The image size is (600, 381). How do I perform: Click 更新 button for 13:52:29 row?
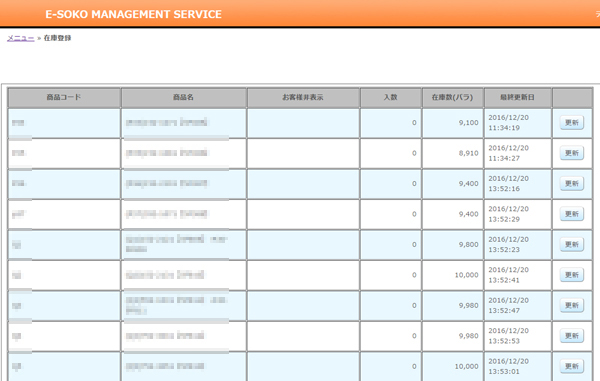(572, 214)
